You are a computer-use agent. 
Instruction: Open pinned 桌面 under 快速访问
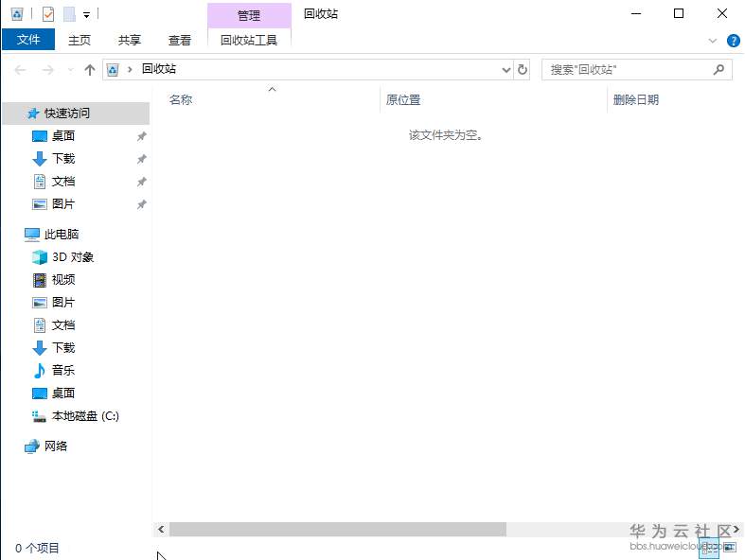tap(63, 136)
